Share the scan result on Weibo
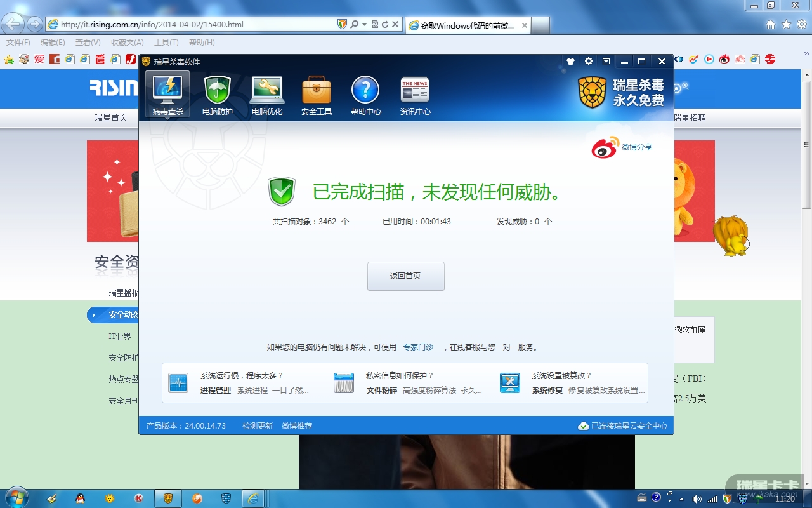This screenshot has width=812, height=508. point(622,147)
